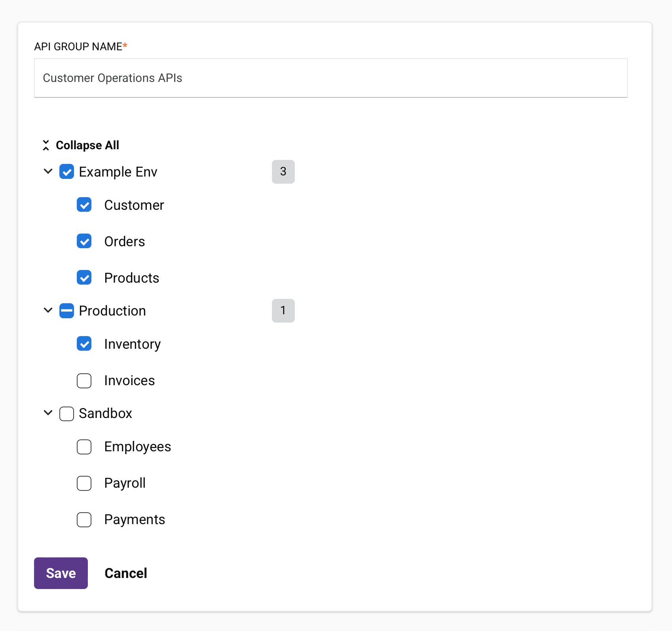The image size is (672, 631).
Task: Deselect the Orders checkbox
Action: click(x=84, y=241)
